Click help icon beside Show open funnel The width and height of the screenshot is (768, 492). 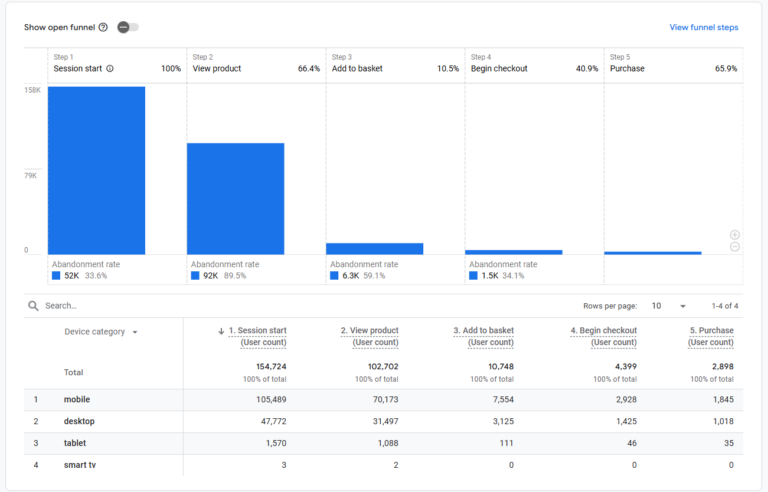(x=103, y=27)
